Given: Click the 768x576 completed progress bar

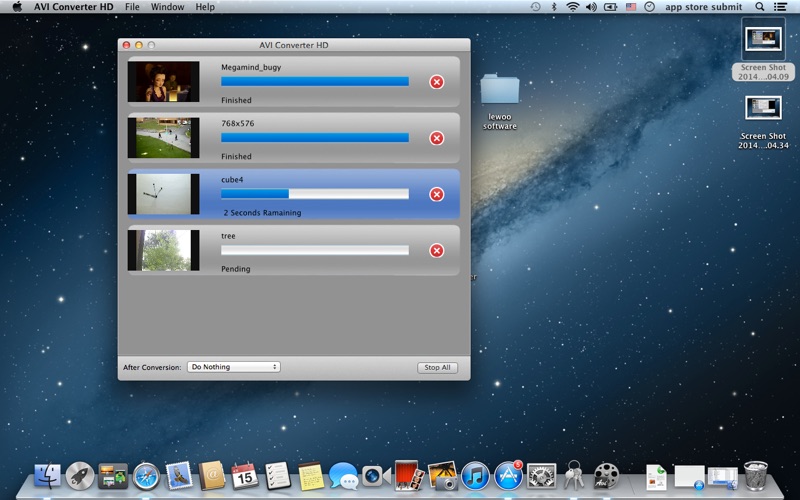Looking at the screenshot, I should (315, 138).
